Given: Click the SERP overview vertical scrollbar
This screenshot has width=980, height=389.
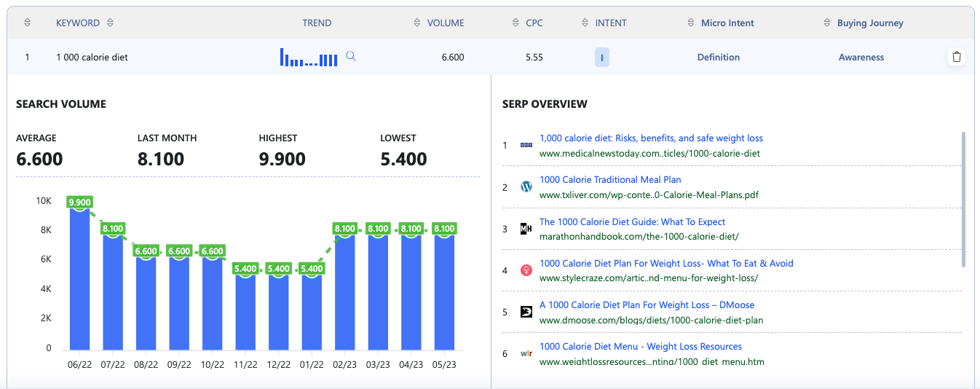Looking at the screenshot, I should click(x=963, y=199).
